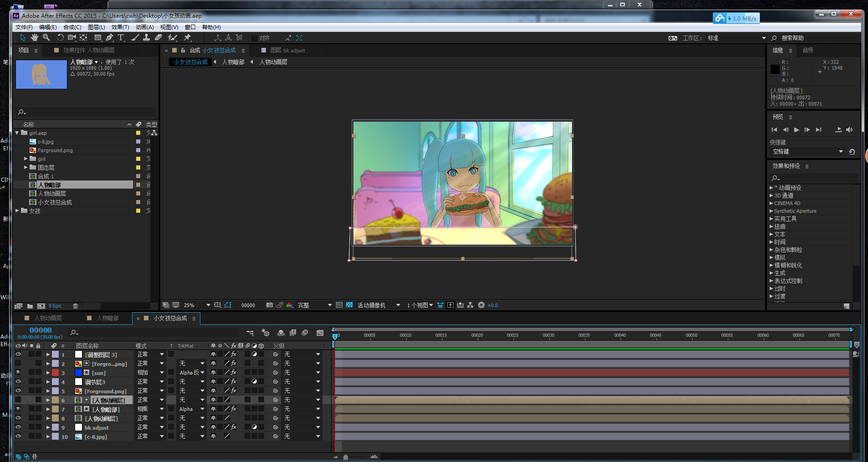Choose the Puppet Pin tool

pos(187,38)
